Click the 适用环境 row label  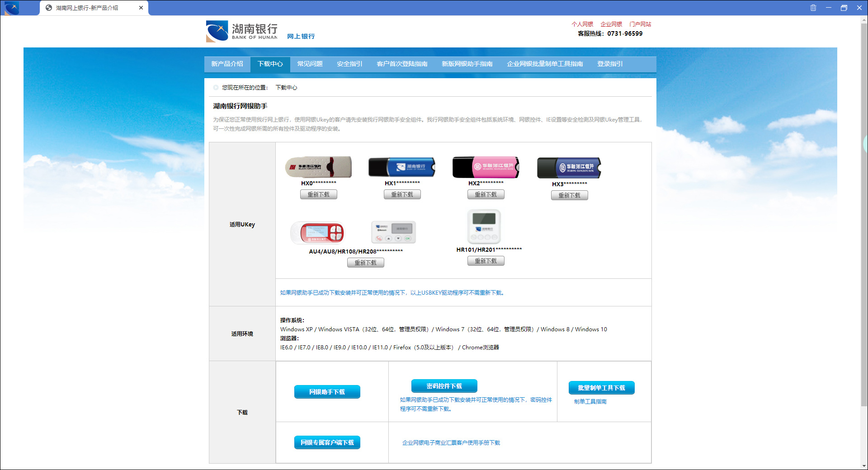[x=242, y=334]
